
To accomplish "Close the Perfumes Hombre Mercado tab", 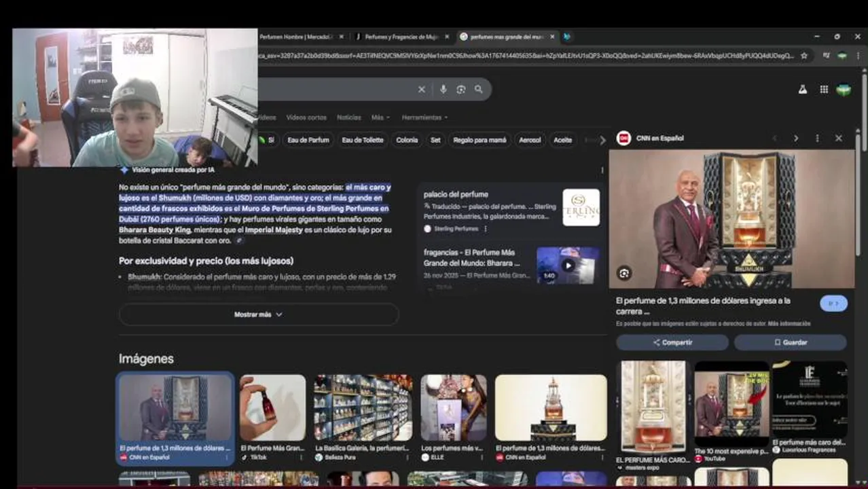I will coord(342,37).
